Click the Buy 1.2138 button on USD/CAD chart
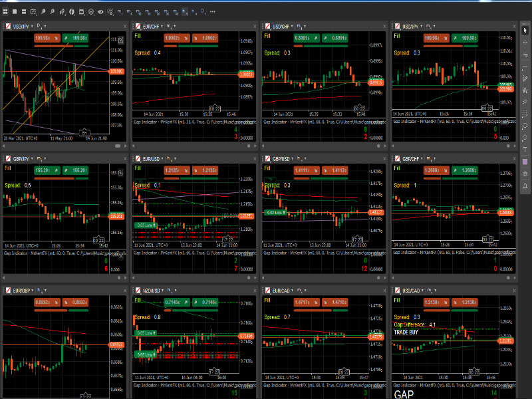This screenshot has width=532, height=399. coord(465,303)
